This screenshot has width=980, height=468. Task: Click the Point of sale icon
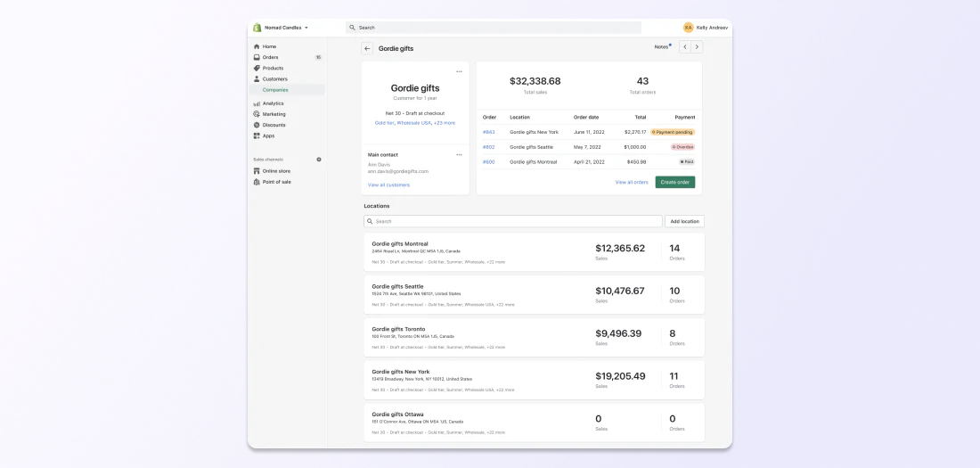pyautogui.click(x=257, y=182)
